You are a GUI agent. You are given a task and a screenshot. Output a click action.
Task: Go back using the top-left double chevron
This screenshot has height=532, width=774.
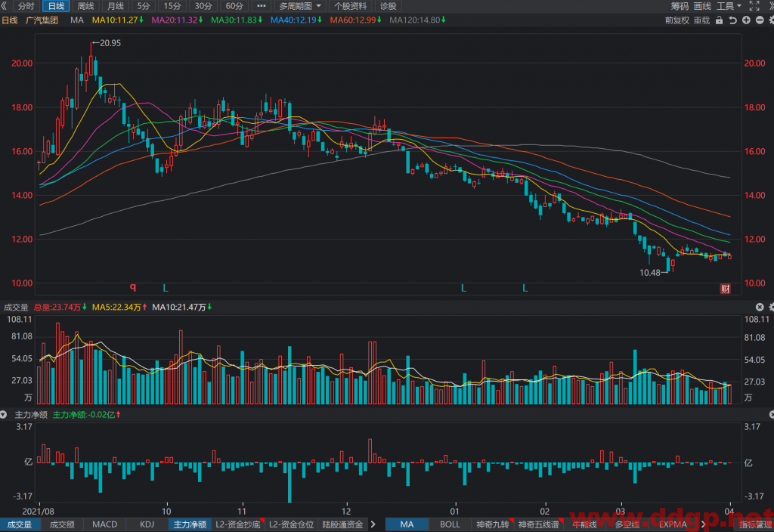coord(4,6)
